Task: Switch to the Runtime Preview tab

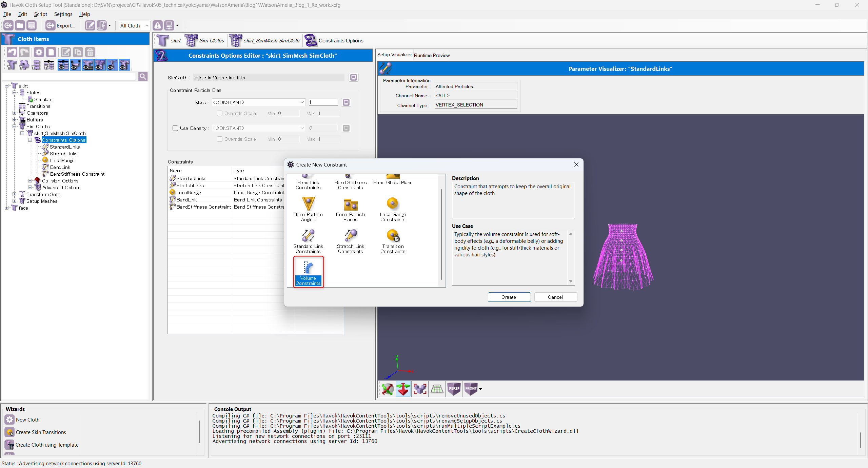Action: pyautogui.click(x=432, y=55)
